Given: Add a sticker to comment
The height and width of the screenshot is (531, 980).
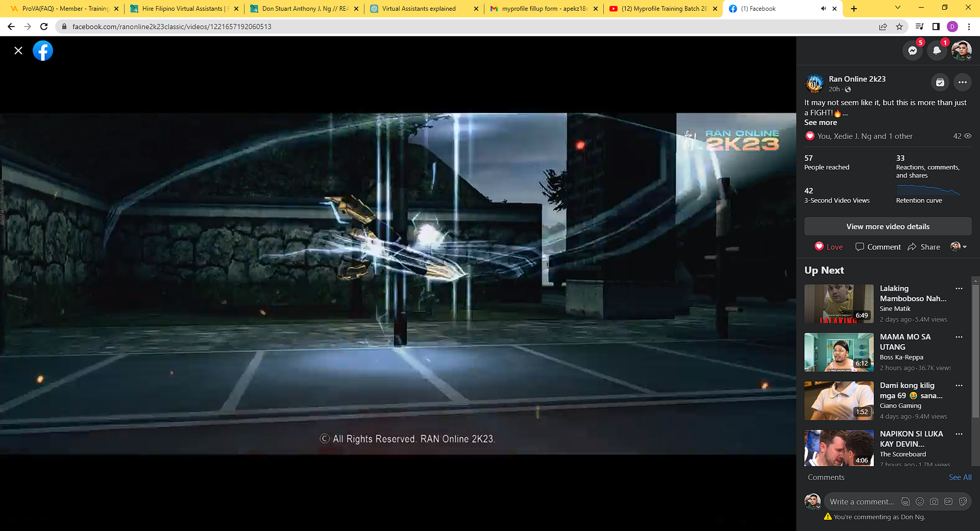Looking at the screenshot, I should (x=963, y=502).
